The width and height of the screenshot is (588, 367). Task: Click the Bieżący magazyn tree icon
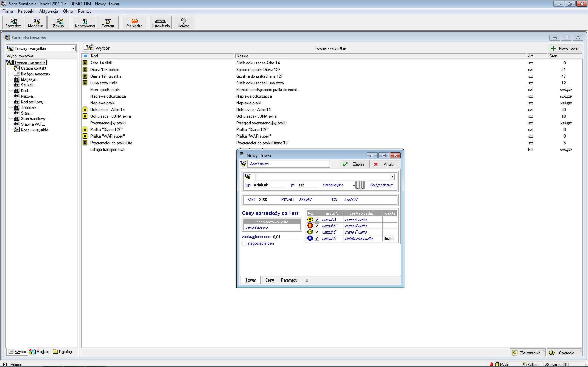tap(16, 74)
